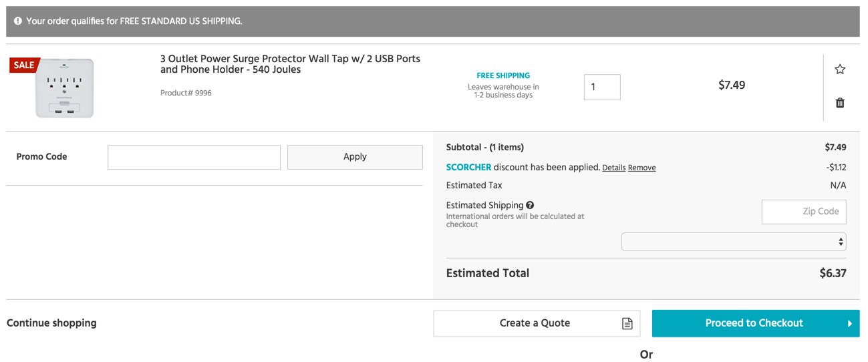Add item to wishlist with star icon
Screen dimensions: 868x362
coord(840,69)
